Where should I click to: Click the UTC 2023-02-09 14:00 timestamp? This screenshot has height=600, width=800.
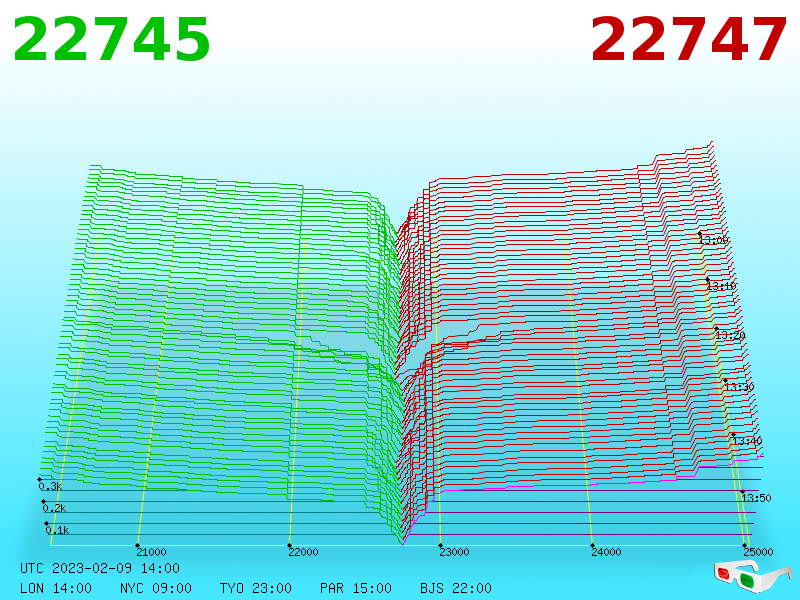[100, 568]
